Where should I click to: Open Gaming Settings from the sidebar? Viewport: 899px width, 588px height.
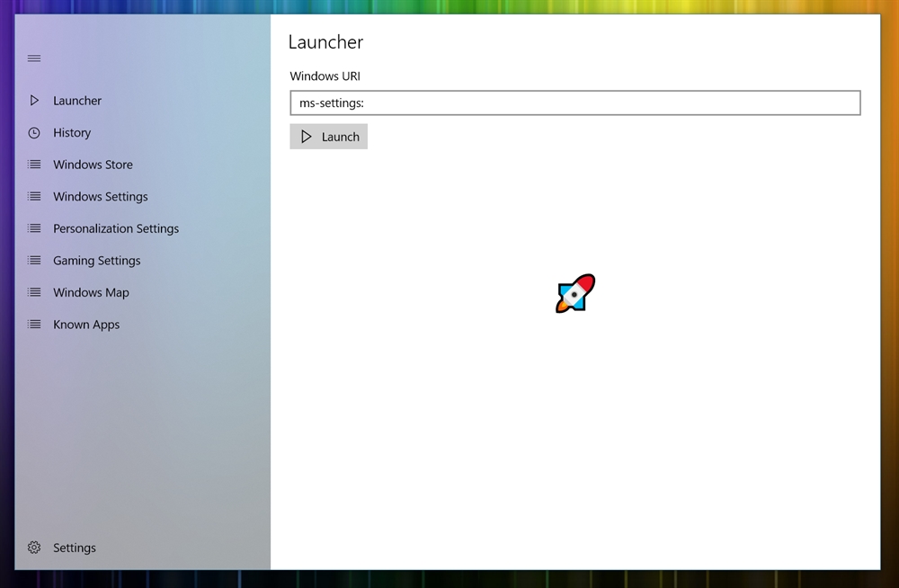coord(96,260)
